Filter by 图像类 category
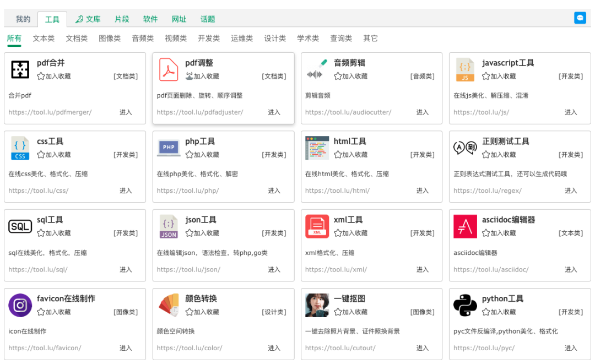 110,39
